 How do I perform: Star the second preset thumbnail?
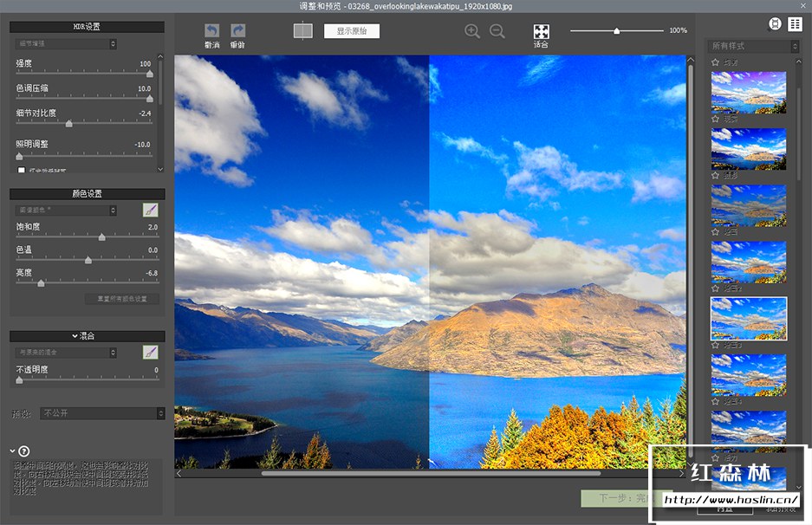click(715, 119)
